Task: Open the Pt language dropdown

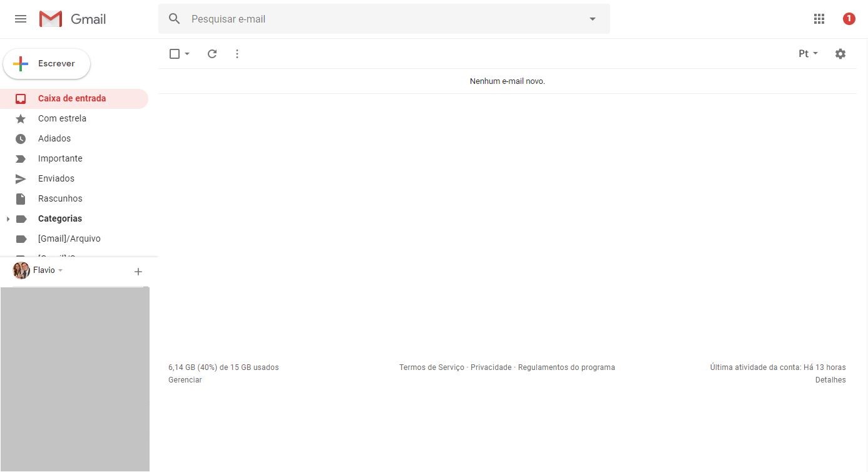Action: [807, 54]
